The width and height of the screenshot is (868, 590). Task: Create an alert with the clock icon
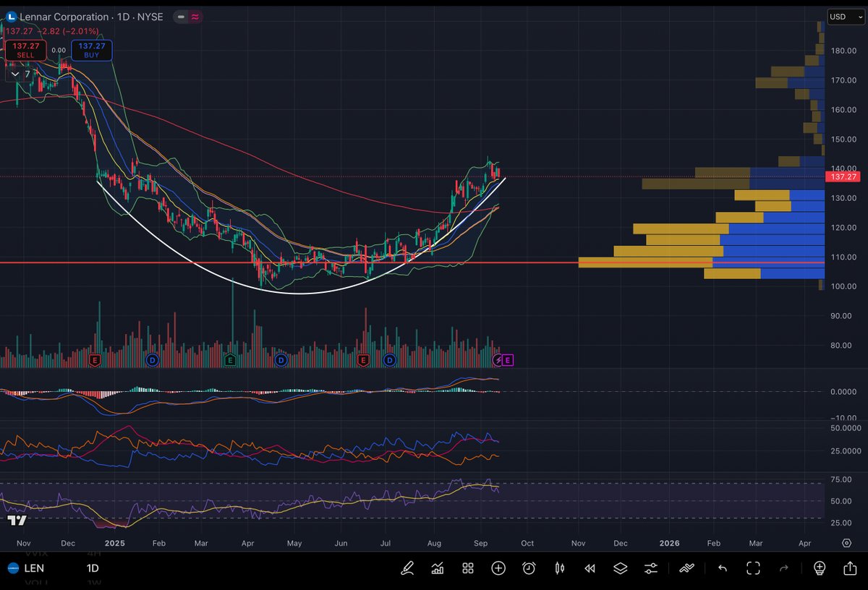click(529, 568)
